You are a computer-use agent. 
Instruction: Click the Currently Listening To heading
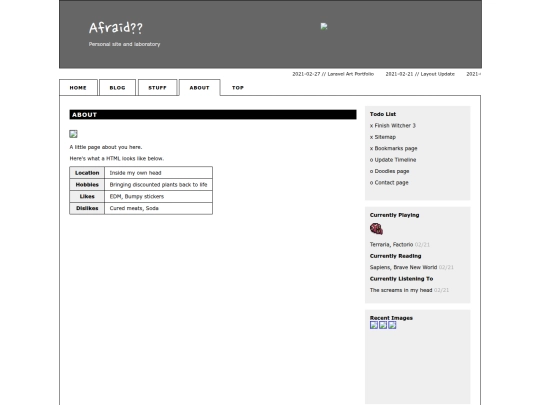point(401,279)
